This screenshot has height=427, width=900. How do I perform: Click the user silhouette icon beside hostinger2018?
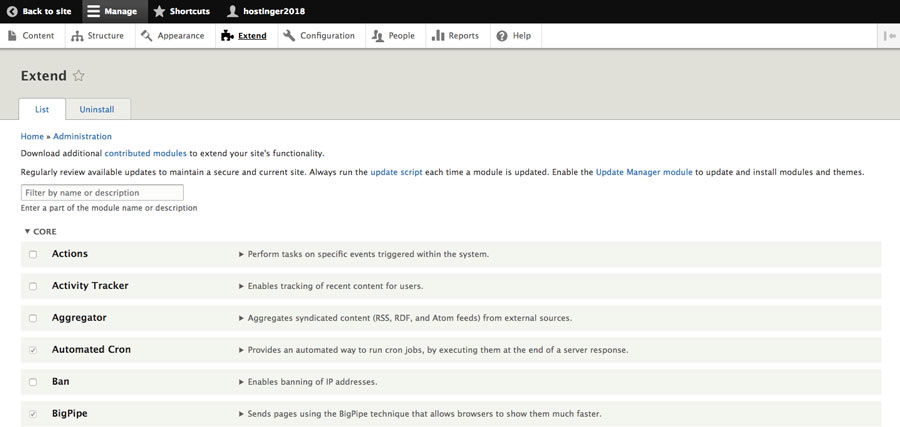pos(232,11)
